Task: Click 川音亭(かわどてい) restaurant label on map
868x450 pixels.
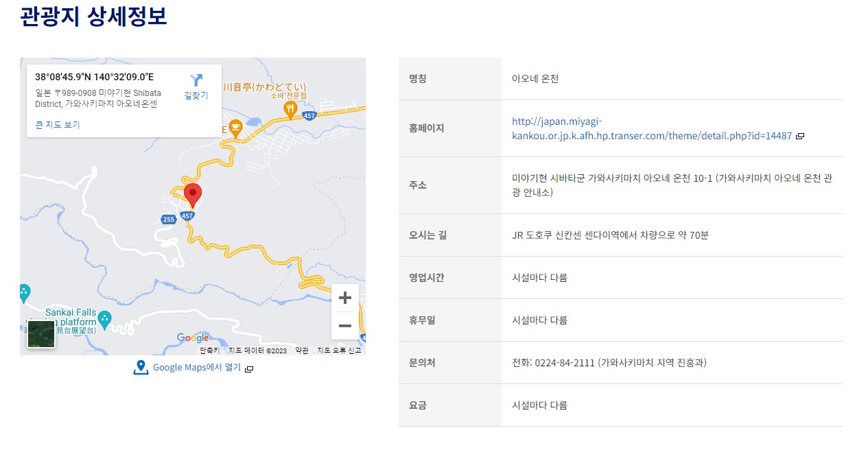Action: coord(265,86)
